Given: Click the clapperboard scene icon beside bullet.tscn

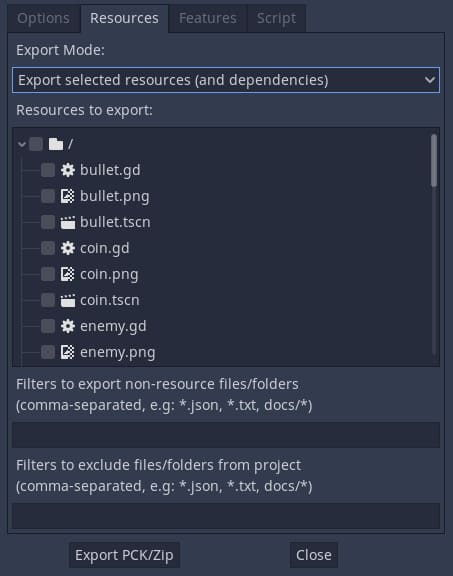Looking at the screenshot, I should tap(68, 222).
